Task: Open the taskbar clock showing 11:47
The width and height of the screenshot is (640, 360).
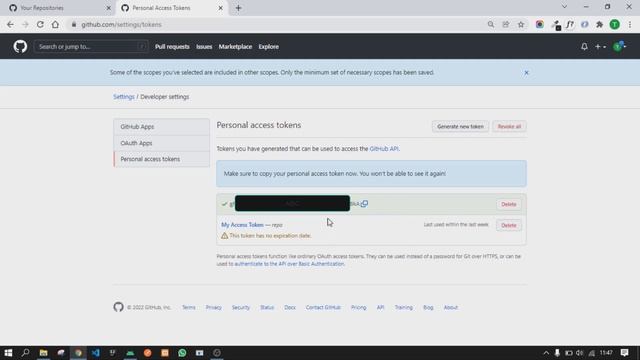Action: pyautogui.click(x=606, y=353)
